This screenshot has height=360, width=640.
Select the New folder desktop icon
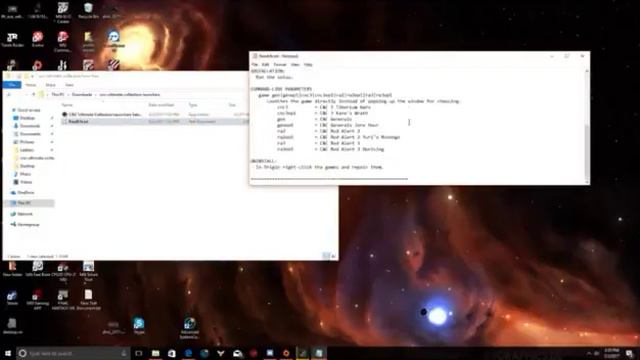pos(12,269)
